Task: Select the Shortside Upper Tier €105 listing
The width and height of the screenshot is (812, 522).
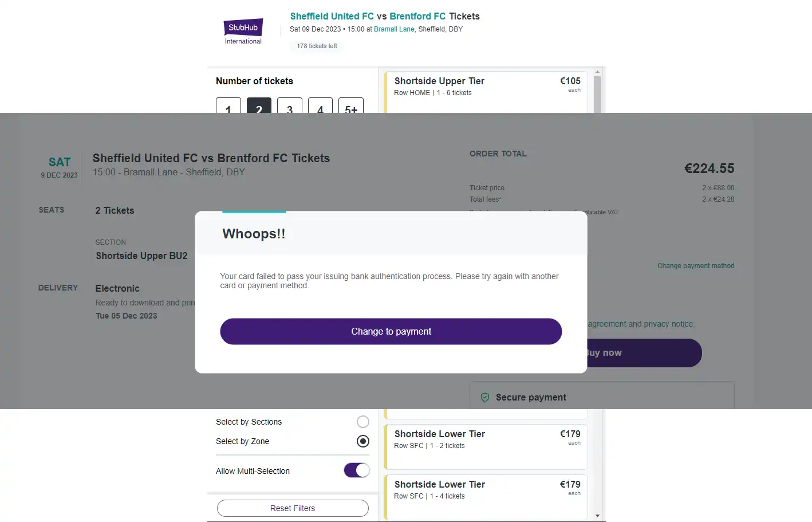Action: click(x=485, y=89)
